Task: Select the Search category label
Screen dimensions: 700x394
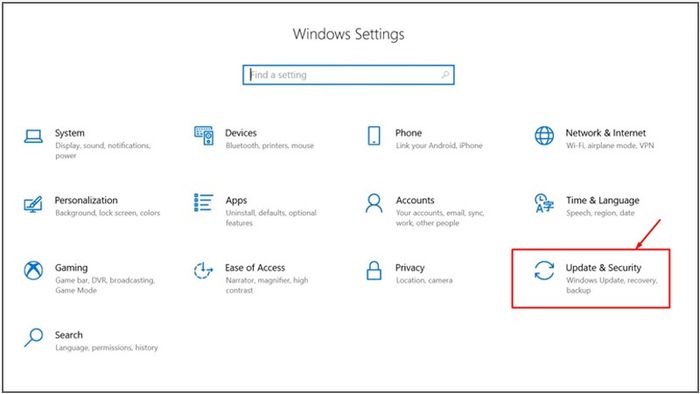Action: 69,335
